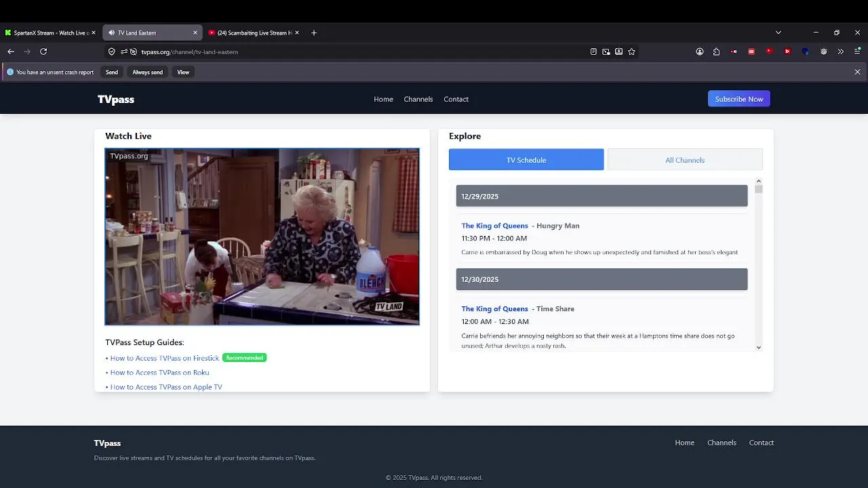Image resolution: width=868 pixels, height=488 pixels.
Task: Close the Scambaiting Live Stream tab
Action: pyautogui.click(x=297, y=33)
